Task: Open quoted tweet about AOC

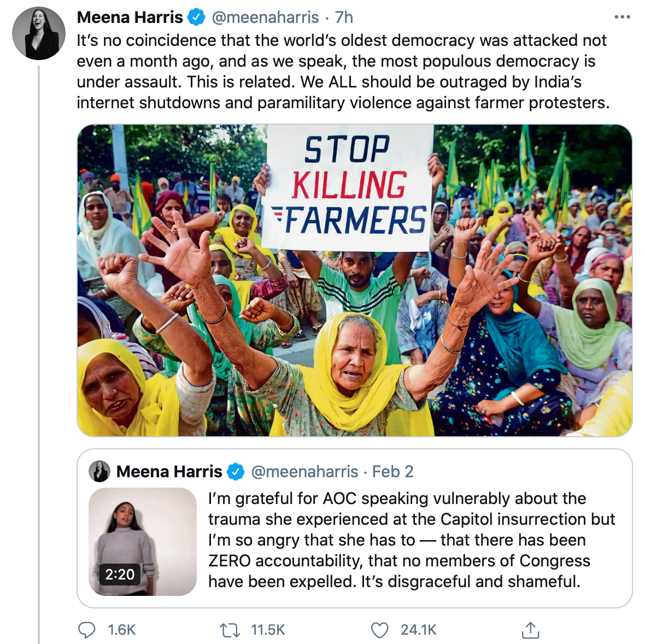Action: [411, 540]
